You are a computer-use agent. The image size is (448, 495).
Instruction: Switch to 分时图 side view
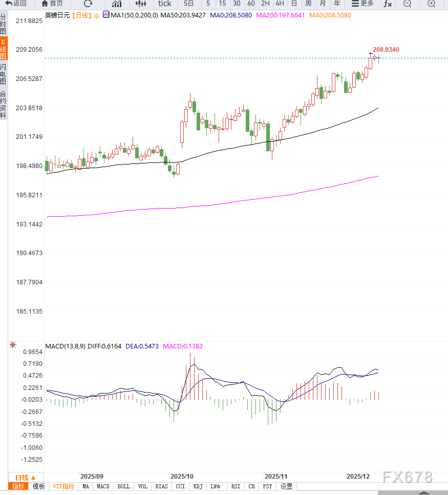(4, 24)
